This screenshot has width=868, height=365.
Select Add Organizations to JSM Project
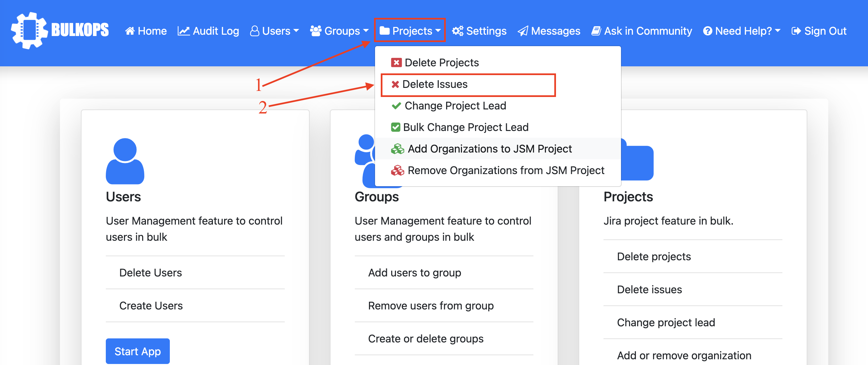click(498, 149)
